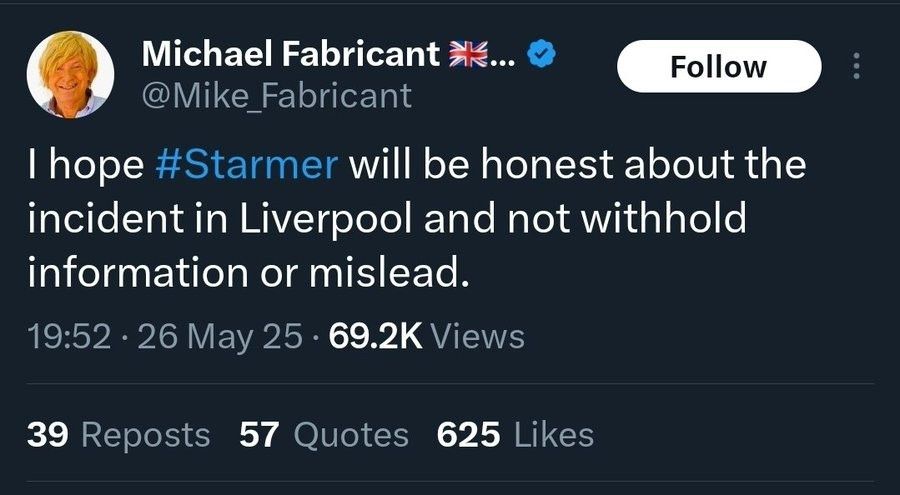
Task: View the 625 Likes list
Action: (515, 435)
